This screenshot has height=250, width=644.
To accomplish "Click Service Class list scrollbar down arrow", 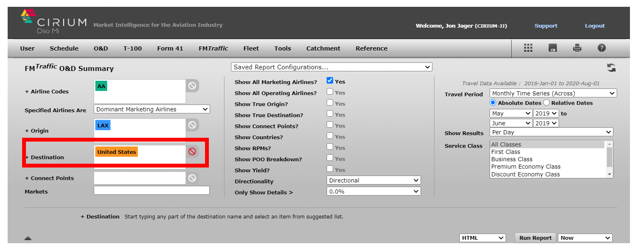I will click(609, 174).
